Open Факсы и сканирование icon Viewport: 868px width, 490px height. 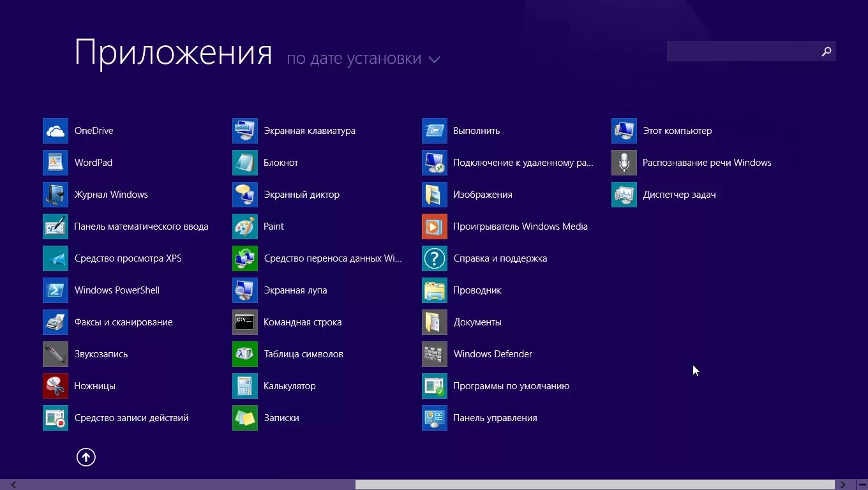56,322
